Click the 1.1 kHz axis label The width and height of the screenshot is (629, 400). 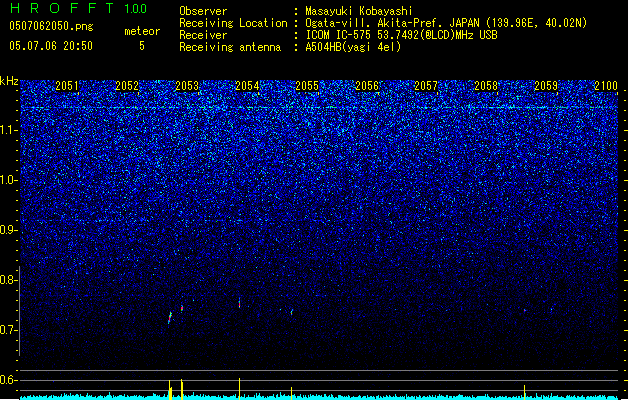(9, 130)
